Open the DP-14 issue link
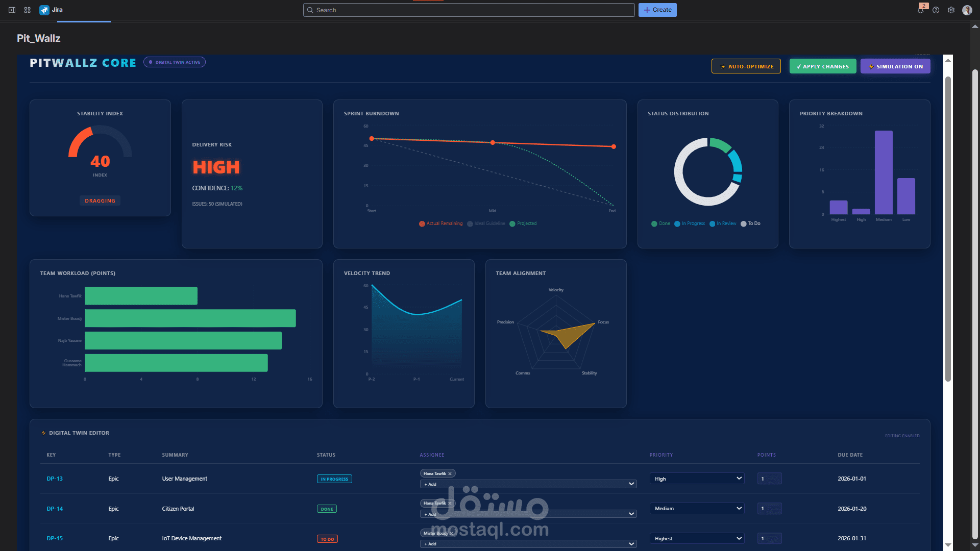Image resolution: width=980 pixels, height=551 pixels. coord(55,509)
